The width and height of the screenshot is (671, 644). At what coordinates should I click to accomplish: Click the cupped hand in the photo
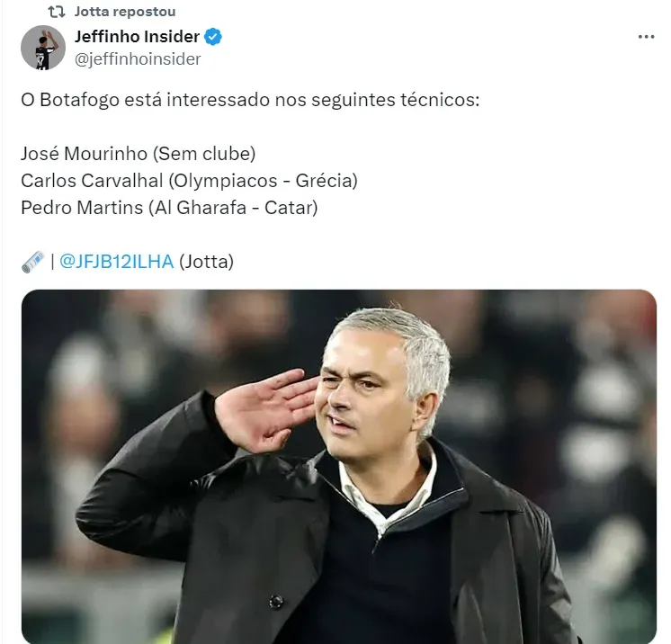[266, 410]
